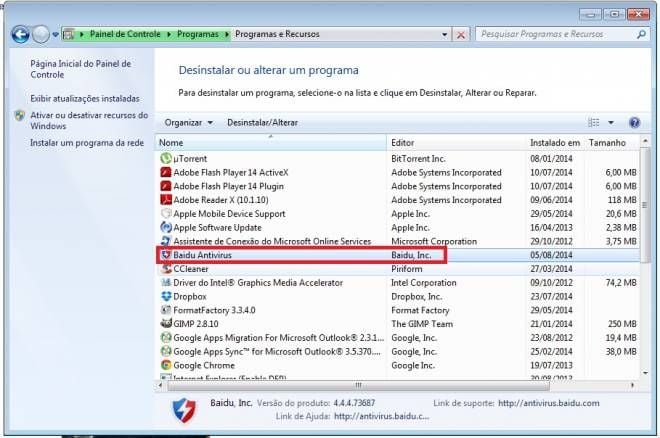The width and height of the screenshot is (660, 438).
Task: Click the help question mark icon
Action: coord(634,122)
